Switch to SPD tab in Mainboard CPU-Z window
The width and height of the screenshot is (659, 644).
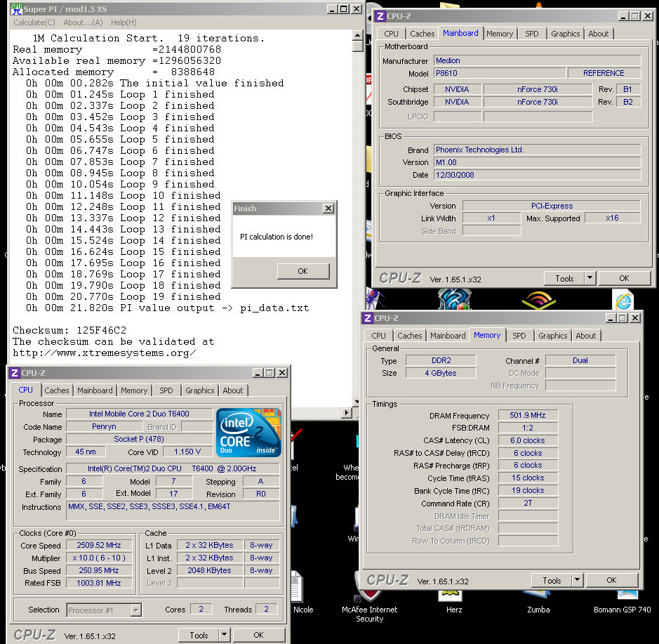coord(532,34)
